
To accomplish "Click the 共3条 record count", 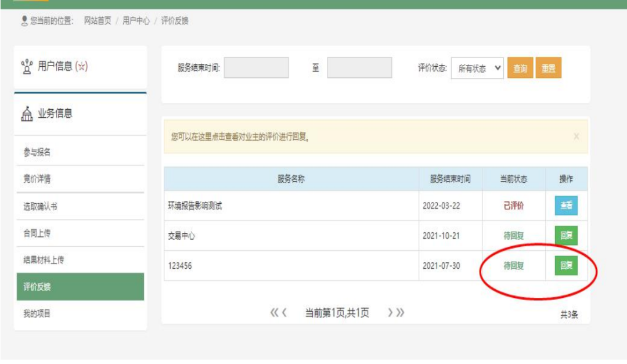I will tap(569, 315).
